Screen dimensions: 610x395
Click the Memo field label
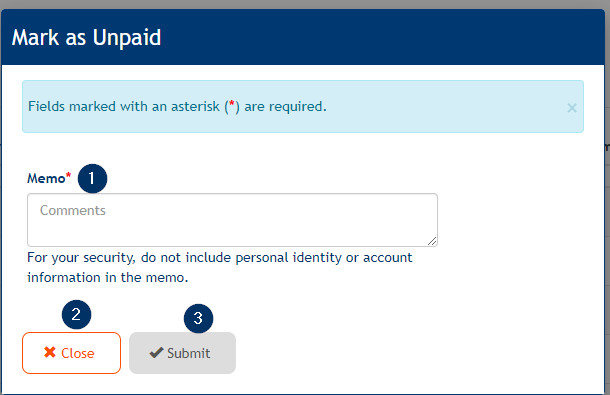pyautogui.click(x=46, y=179)
